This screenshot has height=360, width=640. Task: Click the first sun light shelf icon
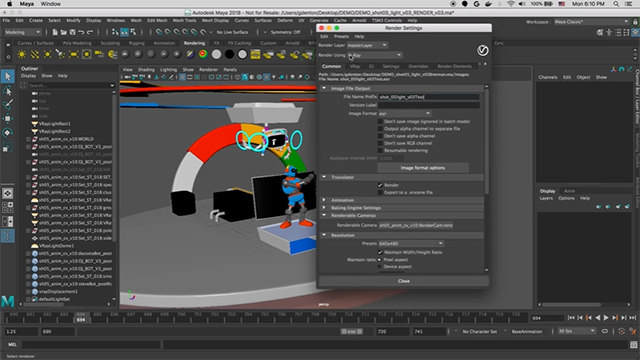click(22, 54)
